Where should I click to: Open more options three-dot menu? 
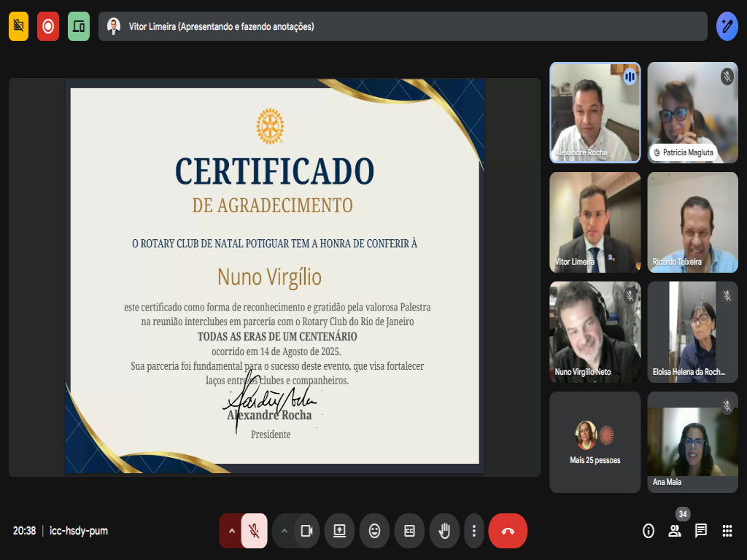(474, 531)
